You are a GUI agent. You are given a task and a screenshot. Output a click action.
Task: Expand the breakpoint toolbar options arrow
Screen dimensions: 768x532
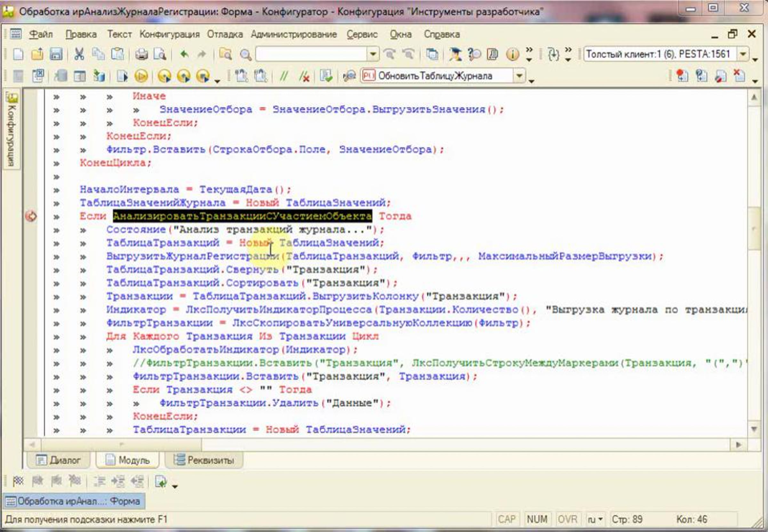(755, 81)
